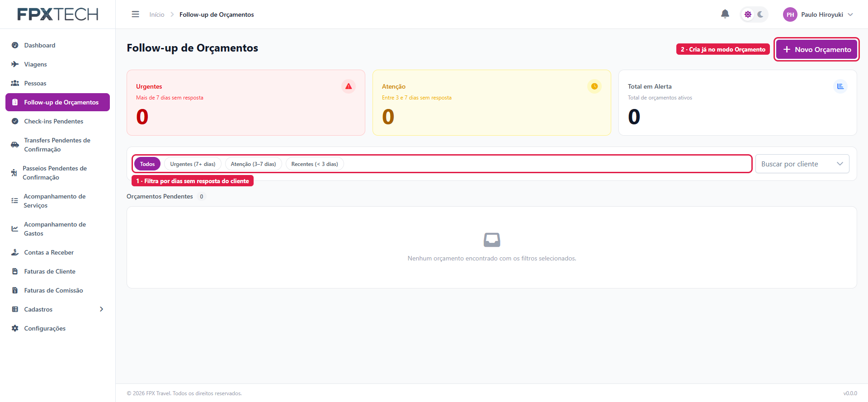Screen dimensions: 868x402
Task: Click the Dashboard gauge icon in sidebar
Action: click(x=15, y=45)
